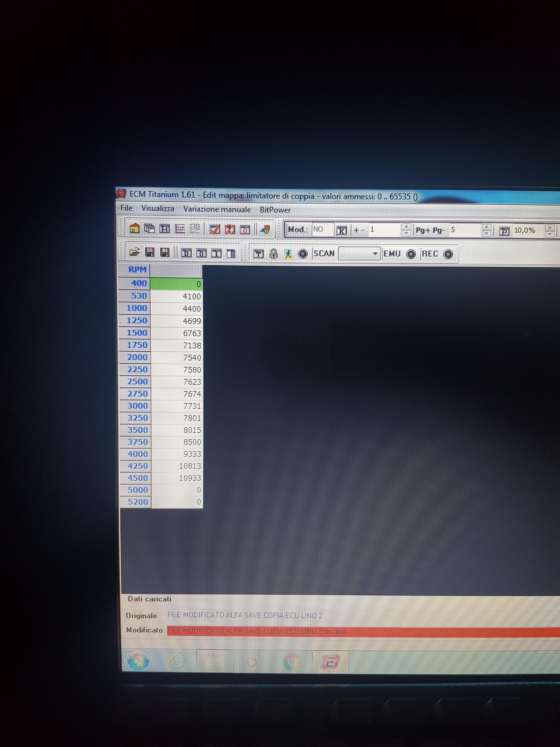Open the File menu

(127, 208)
